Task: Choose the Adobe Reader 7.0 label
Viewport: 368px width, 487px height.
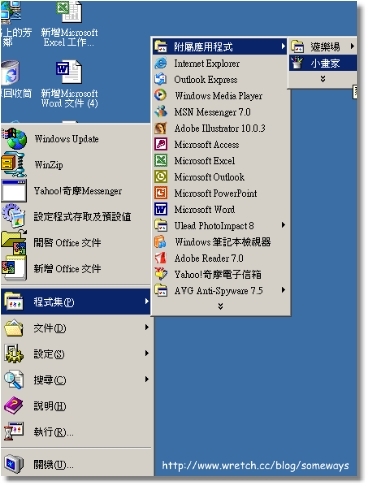Action: pyautogui.click(x=209, y=258)
